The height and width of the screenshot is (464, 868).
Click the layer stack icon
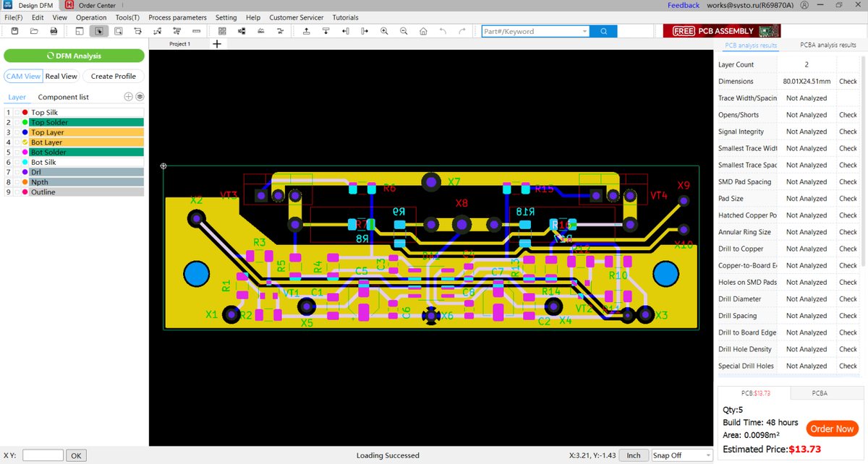pyautogui.click(x=140, y=97)
